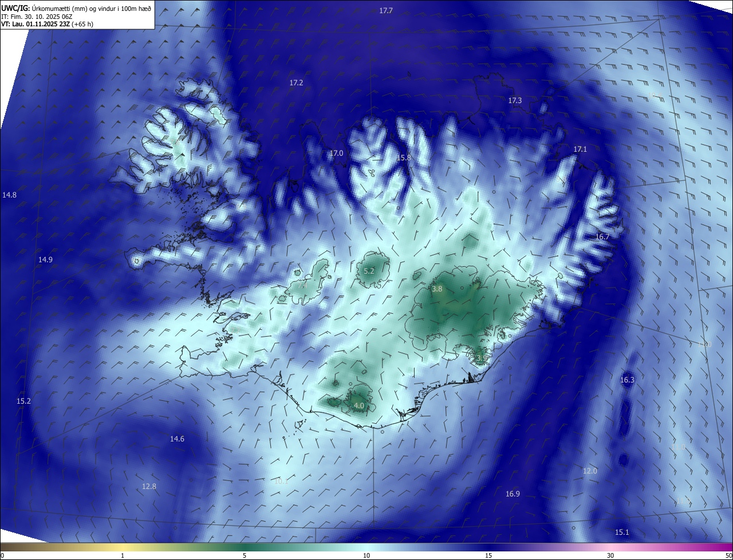Select the 14.8 value label
733x560 pixels.
point(9,195)
